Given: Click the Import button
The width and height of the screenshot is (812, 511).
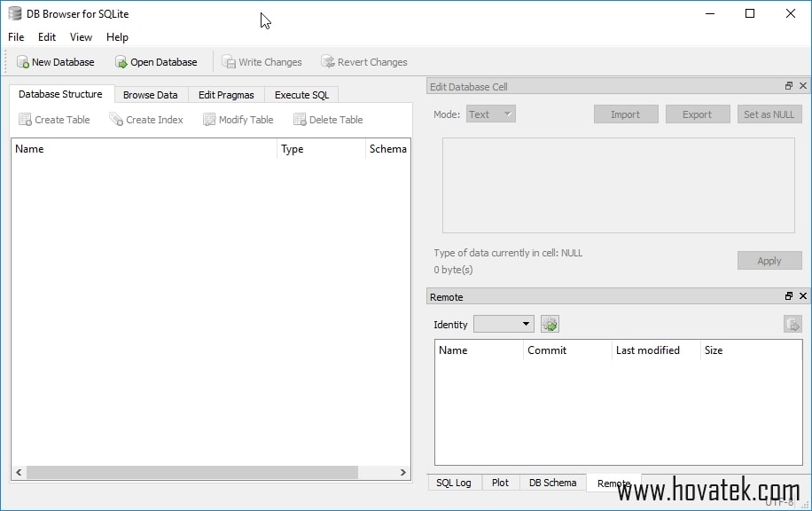Looking at the screenshot, I should pyautogui.click(x=626, y=114).
